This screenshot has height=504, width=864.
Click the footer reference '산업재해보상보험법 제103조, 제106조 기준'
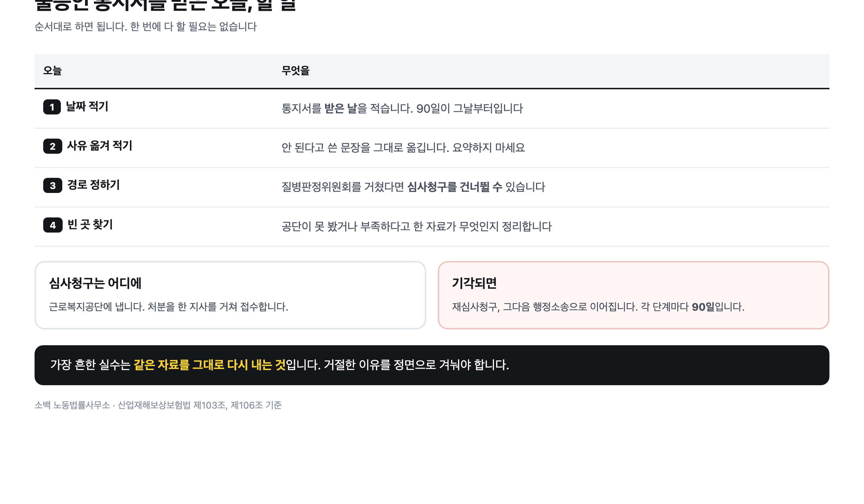(200, 405)
